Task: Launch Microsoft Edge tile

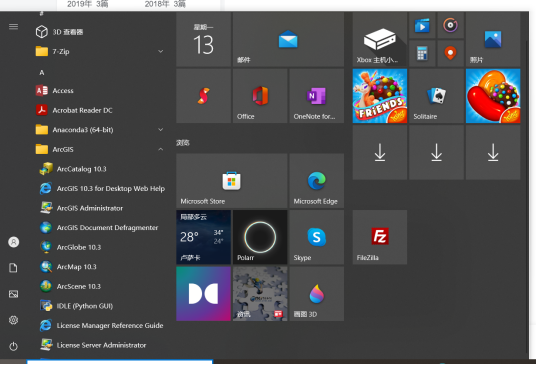Action: (x=317, y=180)
